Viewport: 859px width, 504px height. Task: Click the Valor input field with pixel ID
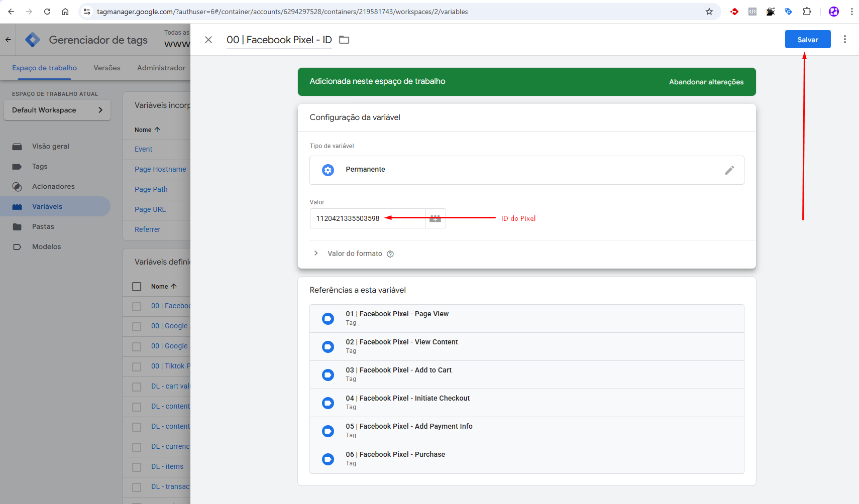(367, 218)
